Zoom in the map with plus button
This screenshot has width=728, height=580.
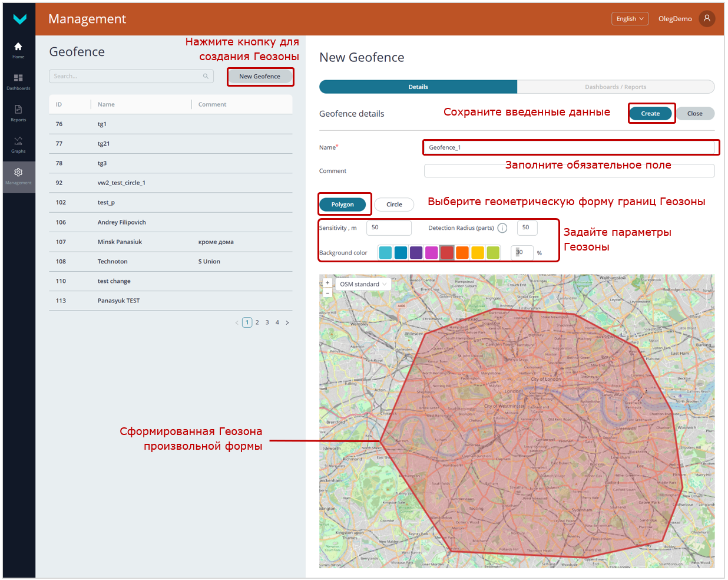327,283
